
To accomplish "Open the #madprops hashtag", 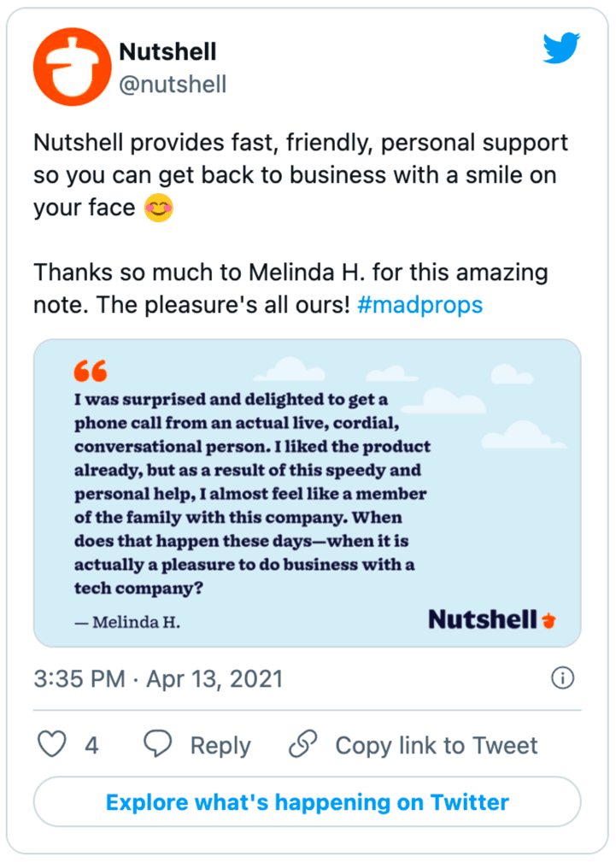I will pos(419,304).
